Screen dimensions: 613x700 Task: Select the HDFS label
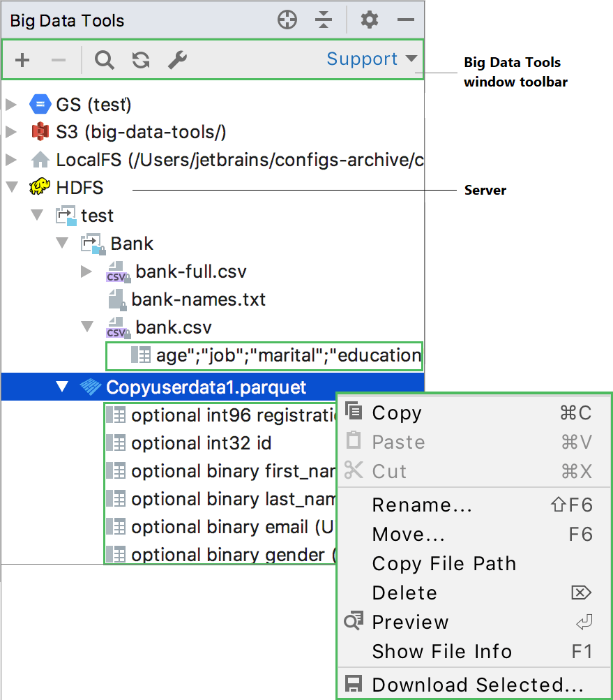pos(80,188)
